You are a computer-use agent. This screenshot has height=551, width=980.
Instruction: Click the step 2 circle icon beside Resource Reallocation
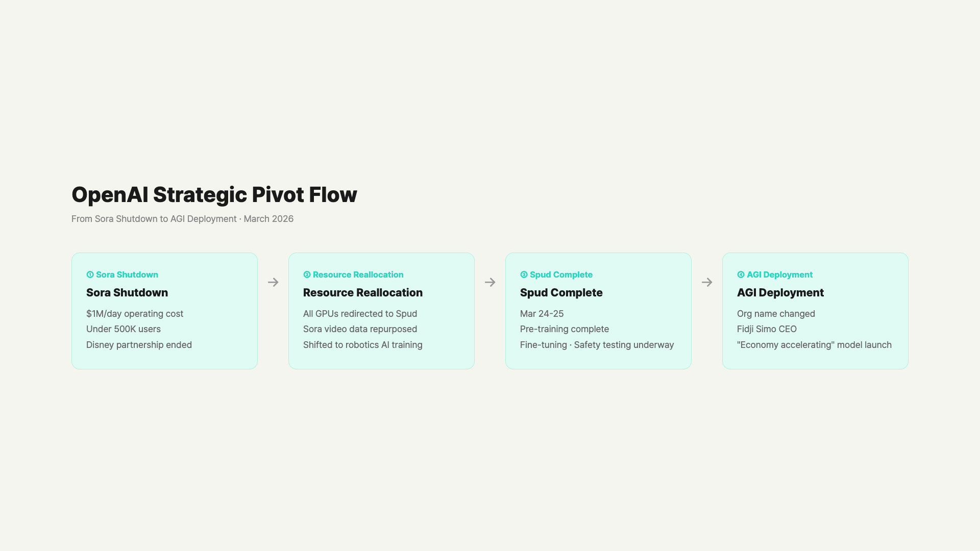click(307, 274)
